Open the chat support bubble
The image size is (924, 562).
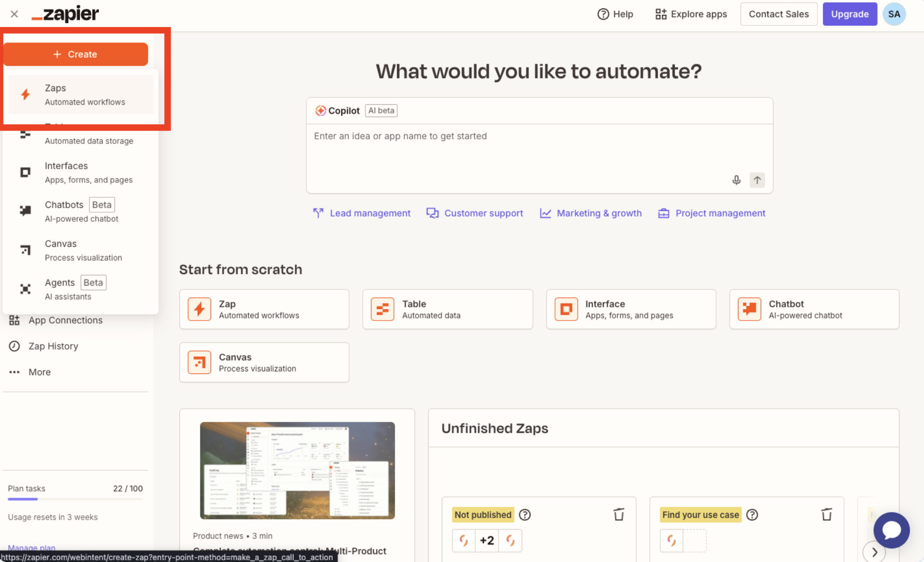pyautogui.click(x=891, y=530)
